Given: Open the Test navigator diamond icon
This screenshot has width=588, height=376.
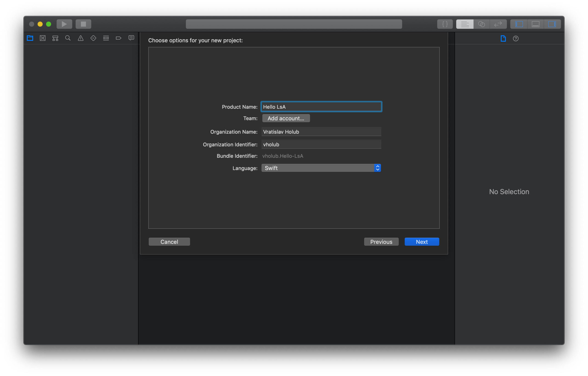Looking at the screenshot, I should [x=93, y=38].
